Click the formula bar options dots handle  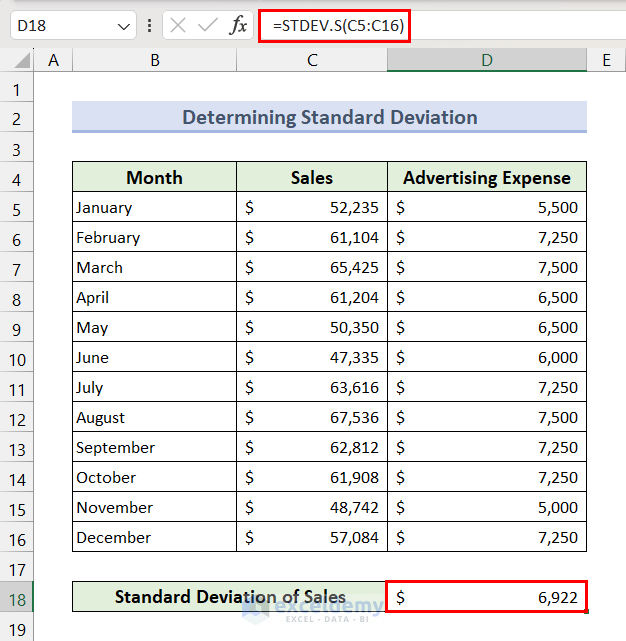point(149,26)
